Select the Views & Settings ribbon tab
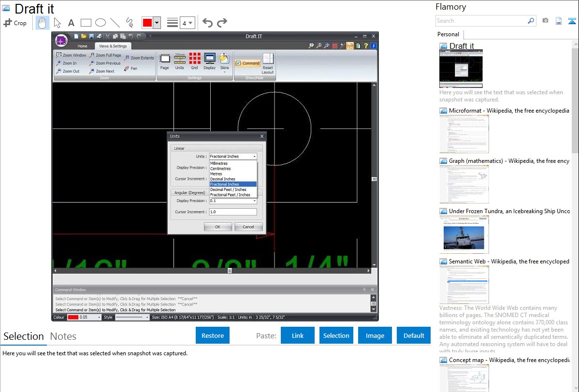Image resolution: width=579 pixels, height=392 pixels. pyautogui.click(x=113, y=46)
